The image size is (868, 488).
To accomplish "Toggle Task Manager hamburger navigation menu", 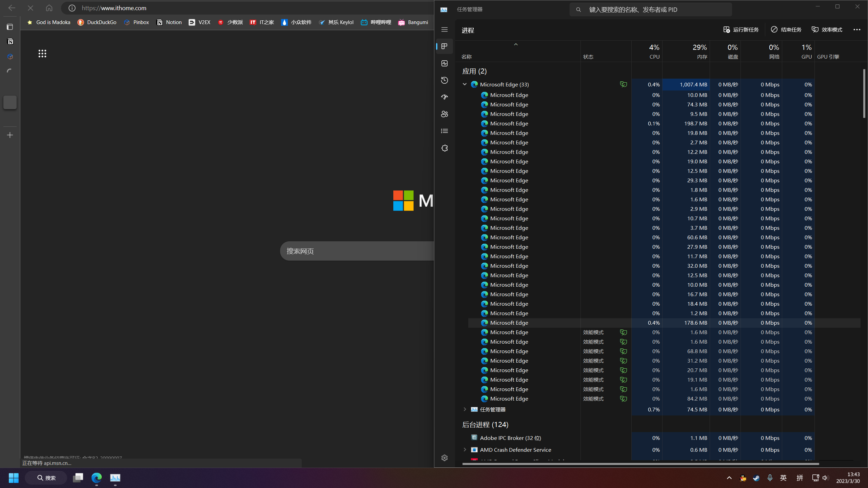I will (445, 30).
